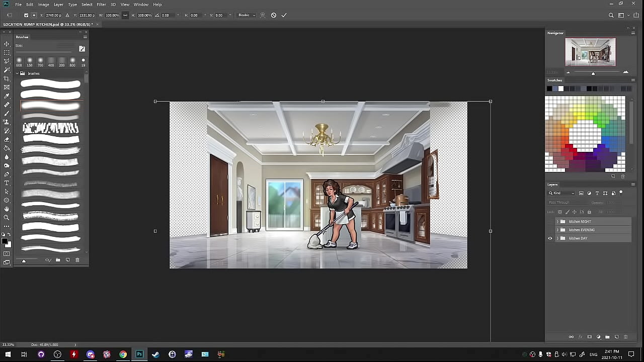644x362 pixels.
Task: Activate the Hand tool
Action: 7,209
